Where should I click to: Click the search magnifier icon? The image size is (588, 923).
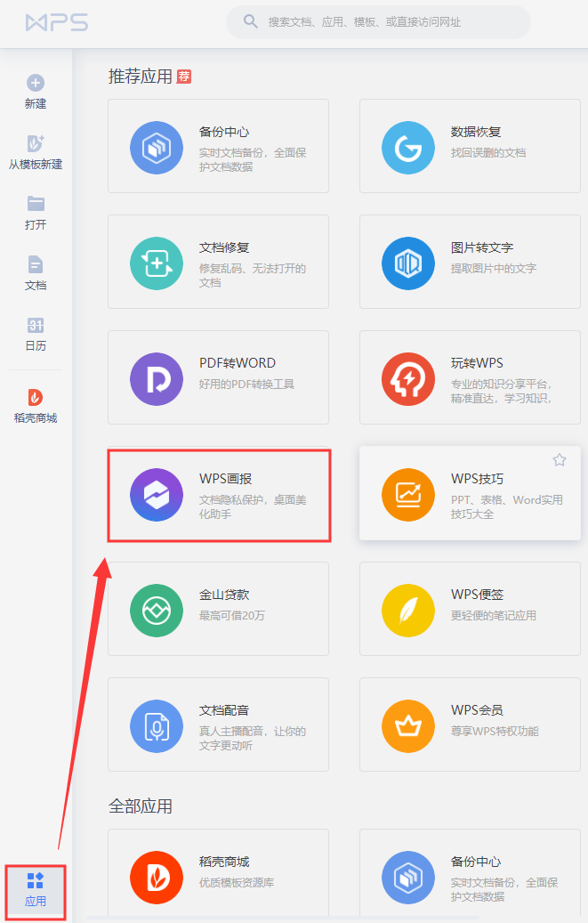[x=250, y=21]
